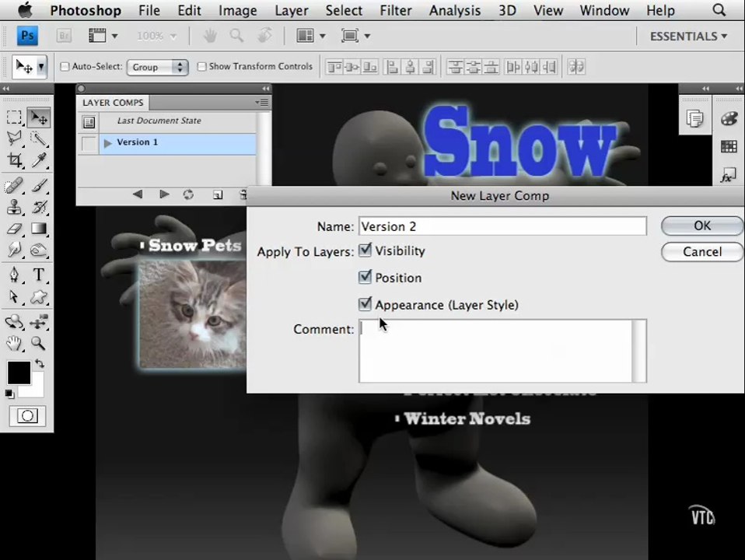Select the Custom Shape tool
The image size is (745, 560).
point(39,296)
